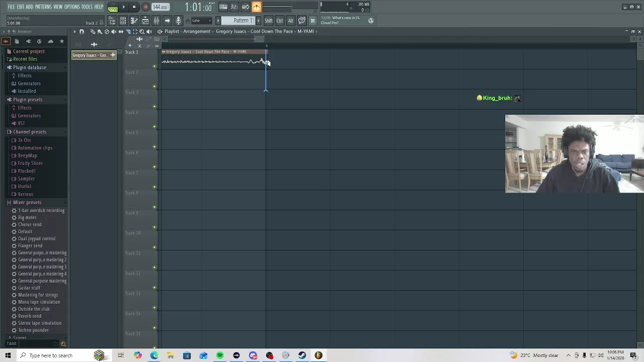Image resolution: width=644 pixels, height=362 pixels.
Task: Open the PATTERNS menu
Action: 43,7
